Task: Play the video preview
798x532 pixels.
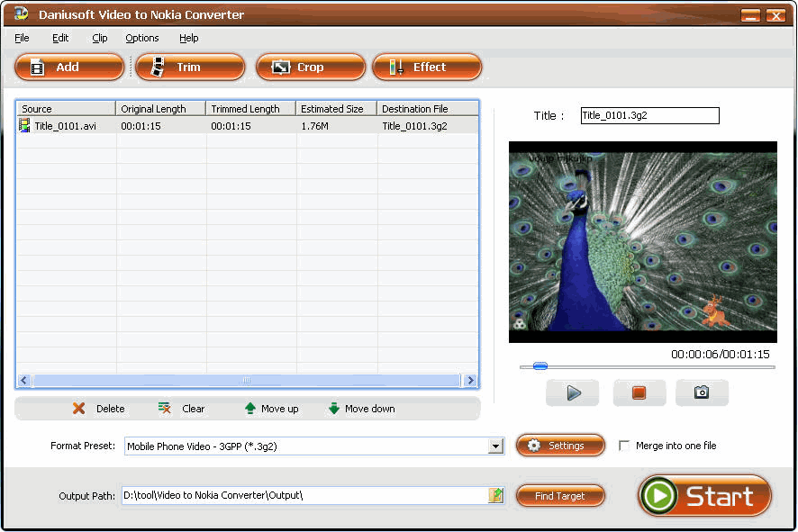Action: pyautogui.click(x=573, y=392)
